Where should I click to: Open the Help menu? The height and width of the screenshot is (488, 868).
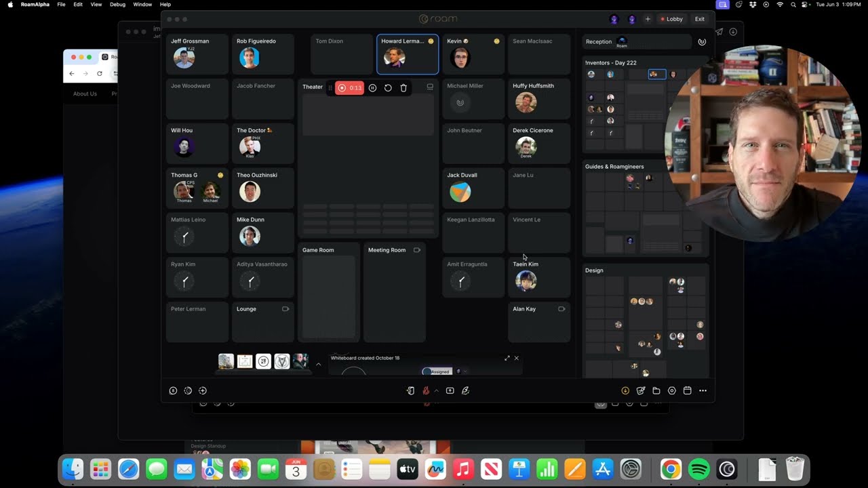pos(165,4)
